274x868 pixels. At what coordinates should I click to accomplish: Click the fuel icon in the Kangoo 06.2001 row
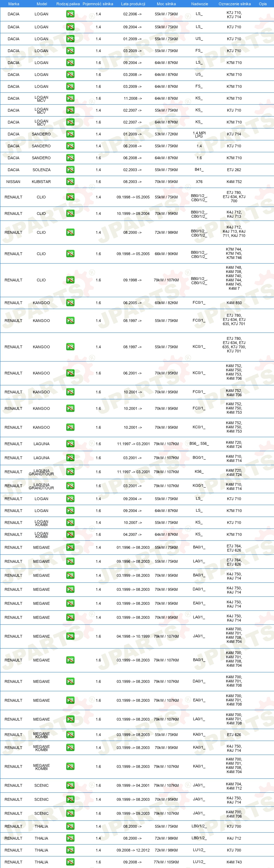tap(70, 373)
